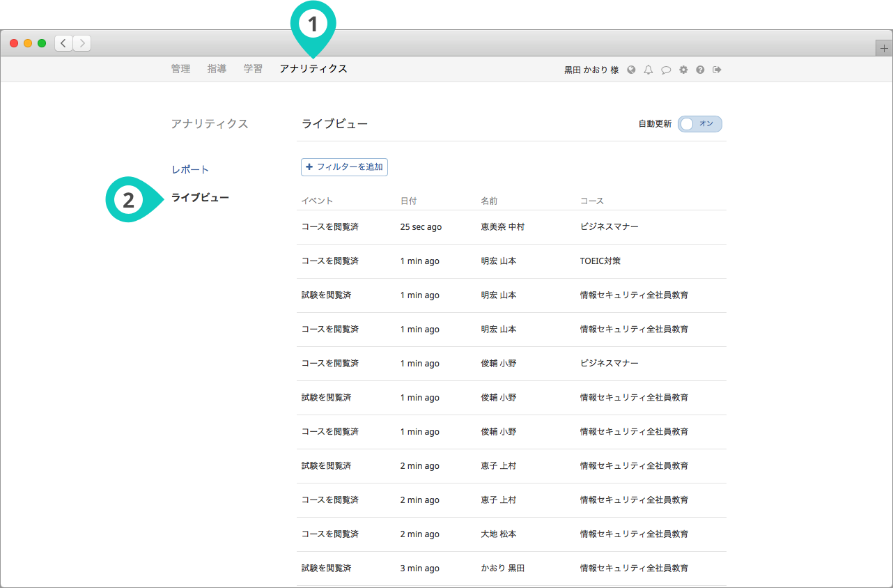Open the レポート link in sidebar
The width and height of the screenshot is (893, 588).
190,170
